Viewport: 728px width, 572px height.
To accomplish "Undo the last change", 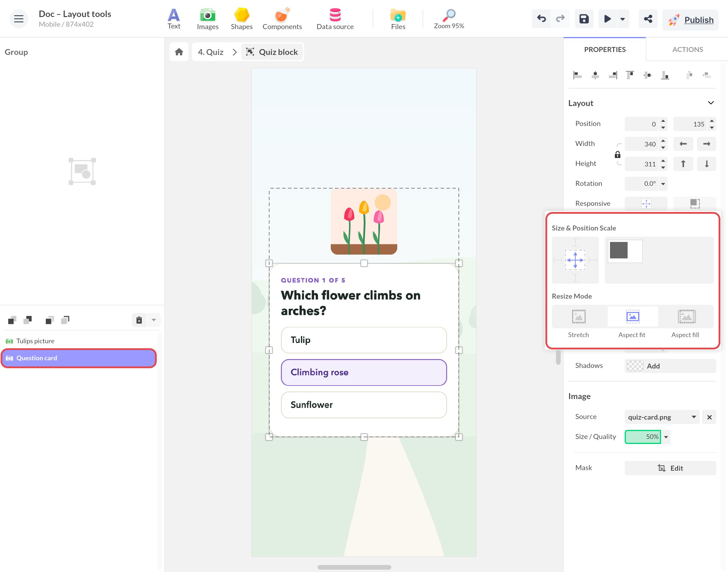I will click(x=541, y=19).
